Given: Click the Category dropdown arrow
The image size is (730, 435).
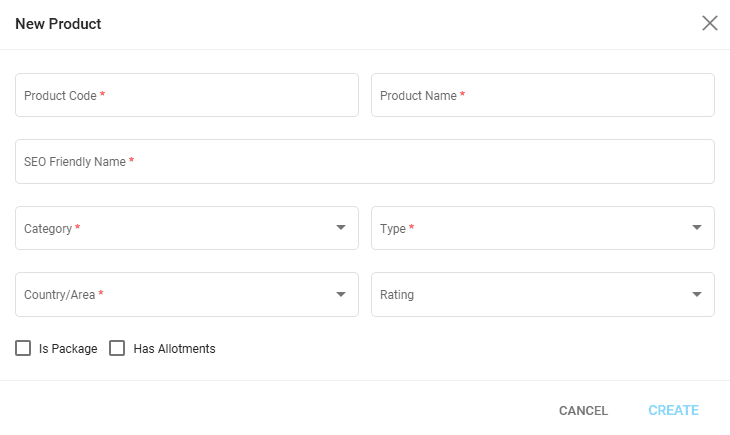Looking at the screenshot, I should pos(341,228).
